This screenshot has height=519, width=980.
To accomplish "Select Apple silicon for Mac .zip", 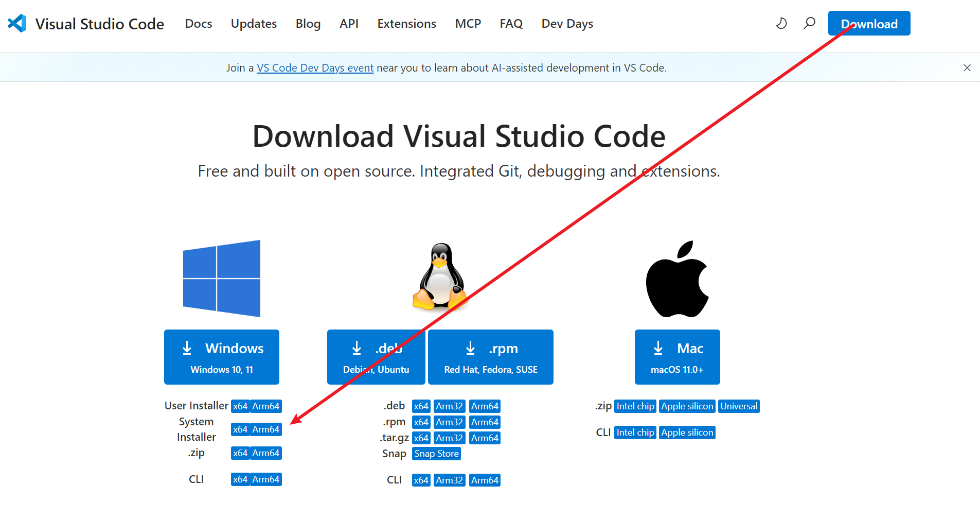I will 687,406.
